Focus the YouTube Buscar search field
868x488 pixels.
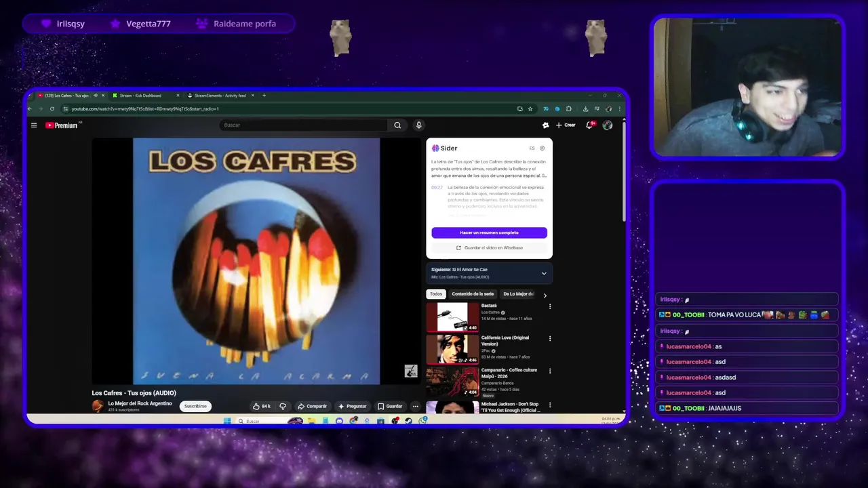(304, 125)
